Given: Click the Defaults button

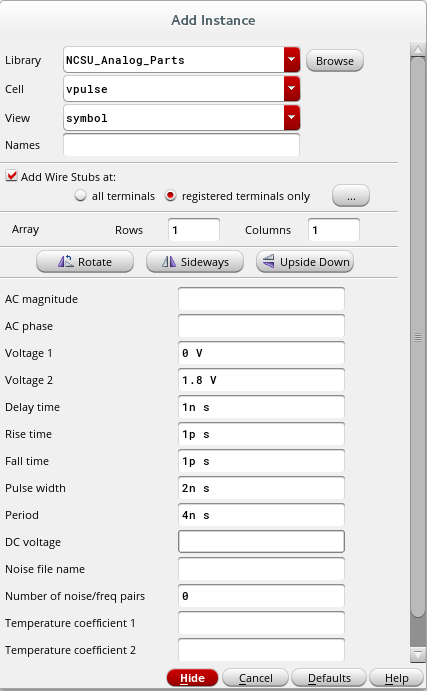Looking at the screenshot, I should (329, 678).
